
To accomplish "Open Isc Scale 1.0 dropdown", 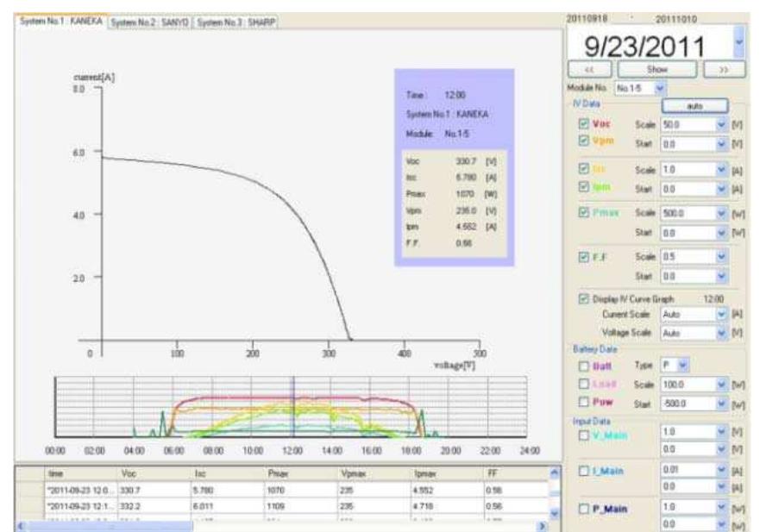I will click(721, 170).
